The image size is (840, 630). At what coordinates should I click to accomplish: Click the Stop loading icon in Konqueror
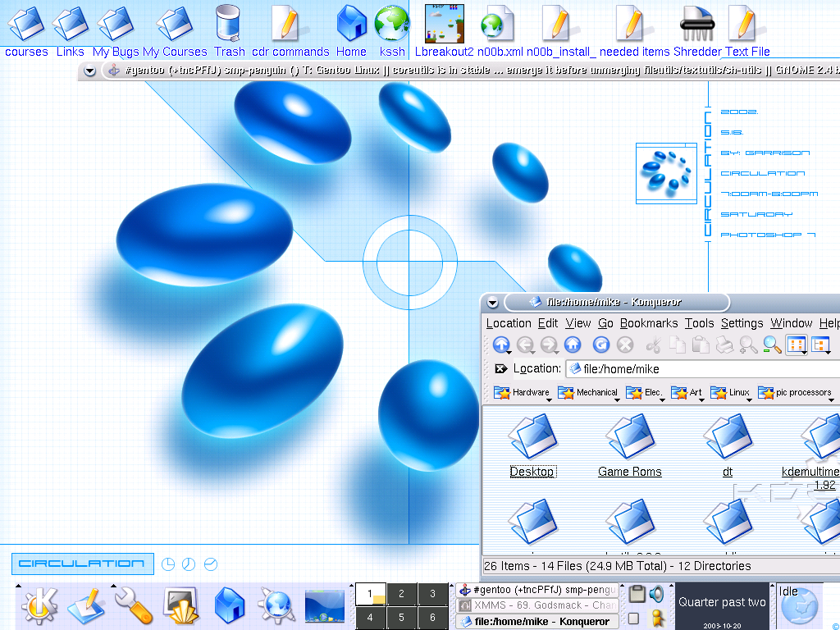point(624,345)
